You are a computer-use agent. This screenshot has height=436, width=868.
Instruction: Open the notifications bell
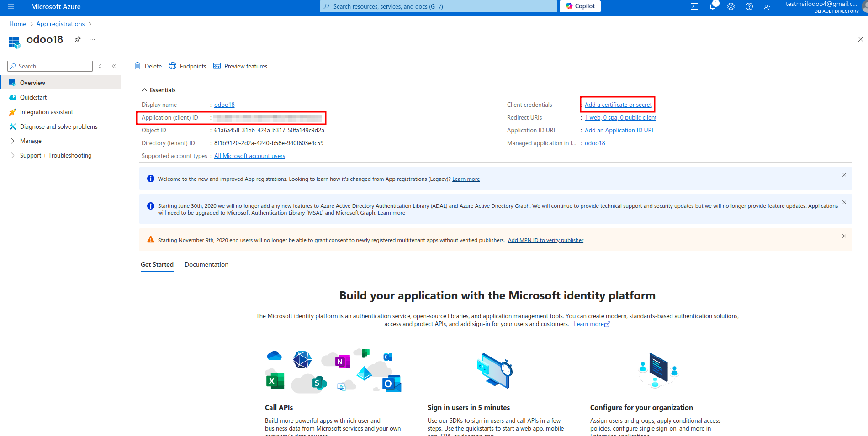click(712, 6)
